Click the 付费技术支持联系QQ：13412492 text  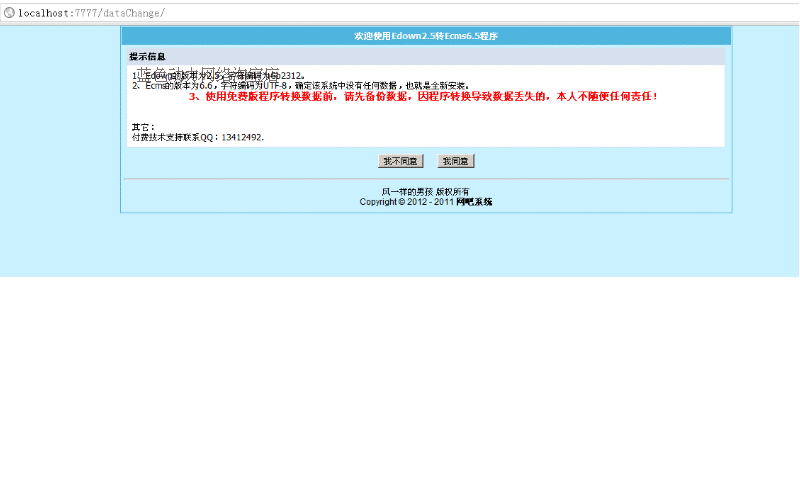pyautogui.click(x=198, y=137)
